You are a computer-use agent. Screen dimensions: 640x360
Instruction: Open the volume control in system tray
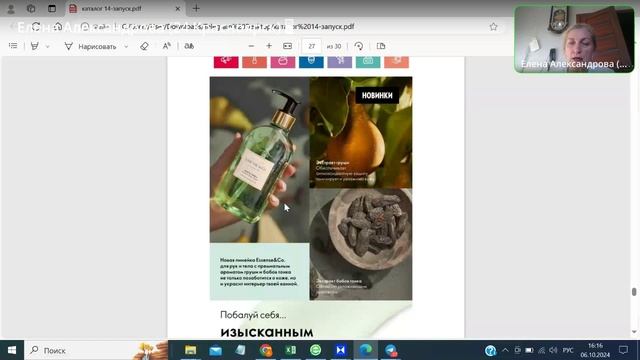coord(553,350)
